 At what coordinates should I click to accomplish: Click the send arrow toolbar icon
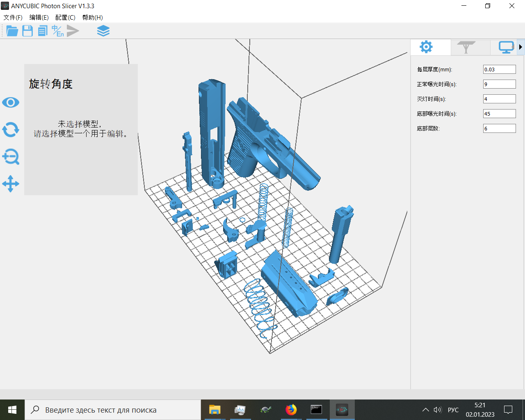pos(73,31)
